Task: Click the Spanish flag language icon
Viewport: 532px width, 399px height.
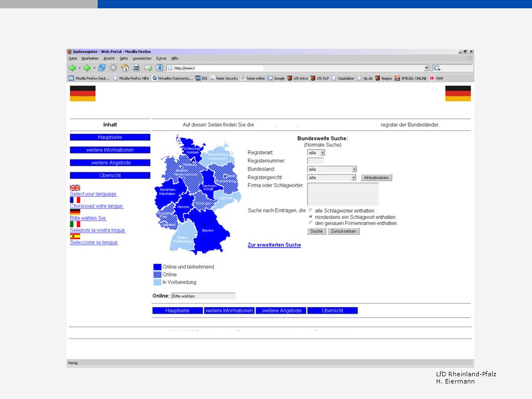Action: pyautogui.click(x=75, y=236)
